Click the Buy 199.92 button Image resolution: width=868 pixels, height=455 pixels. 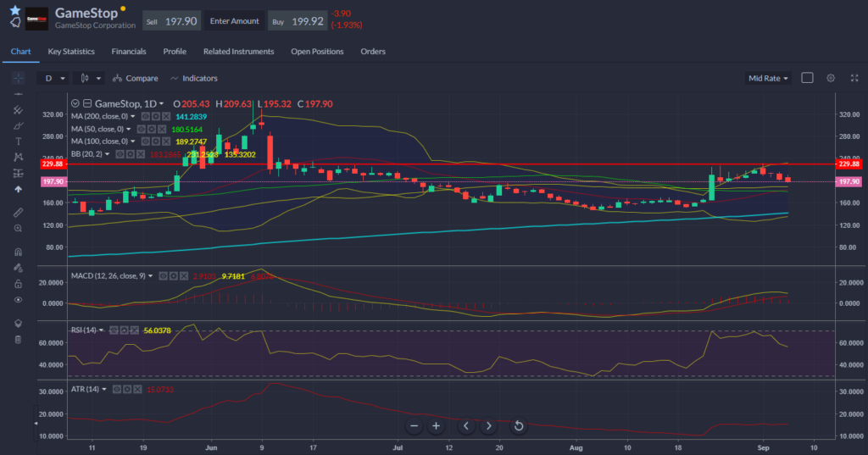[x=298, y=21]
